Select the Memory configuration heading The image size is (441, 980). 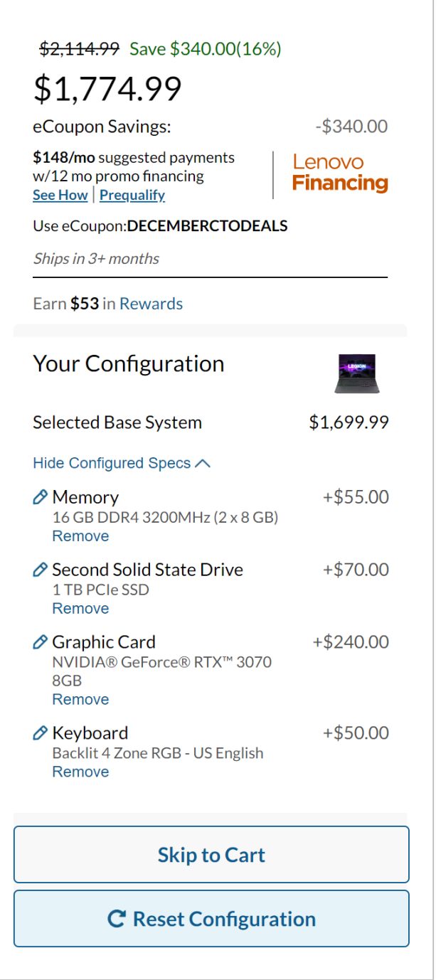85,497
